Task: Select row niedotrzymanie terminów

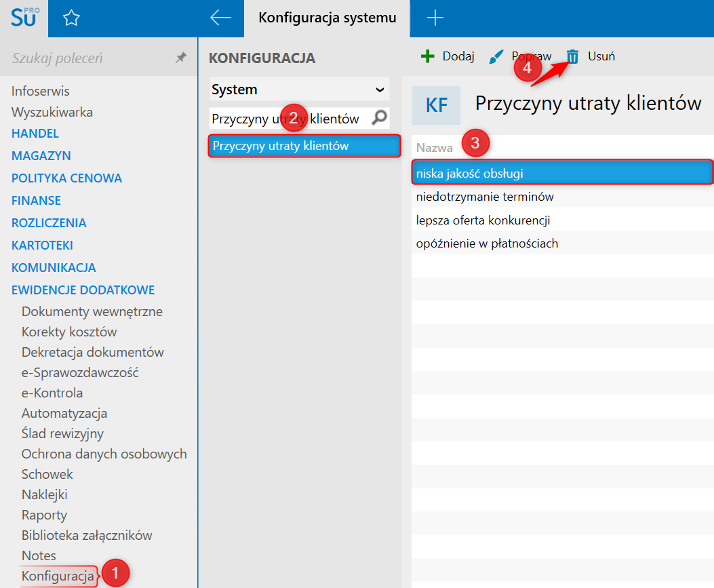Action: (562, 197)
